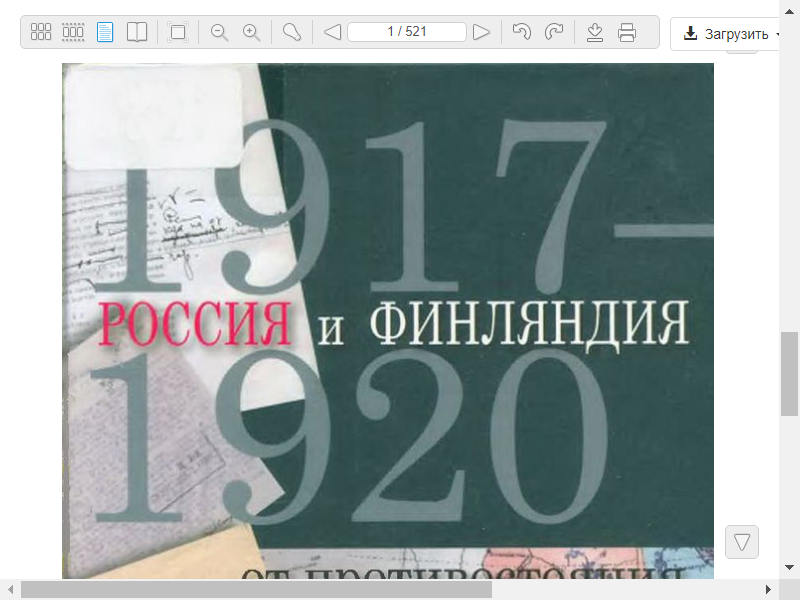
Task: Click the scroll down arrow at bottom right
Action: pyautogui.click(x=789, y=567)
